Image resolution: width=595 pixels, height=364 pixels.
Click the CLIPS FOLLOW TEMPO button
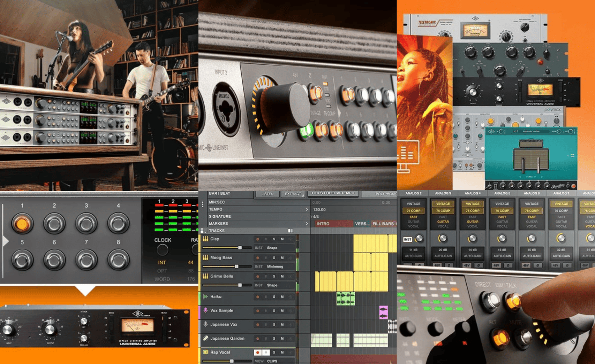coord(333,193)
